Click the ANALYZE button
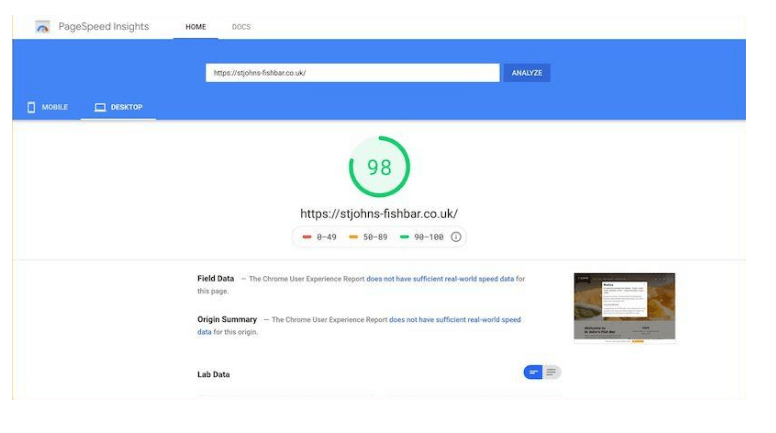The image size is (776, 433). (x=527, y=73)
